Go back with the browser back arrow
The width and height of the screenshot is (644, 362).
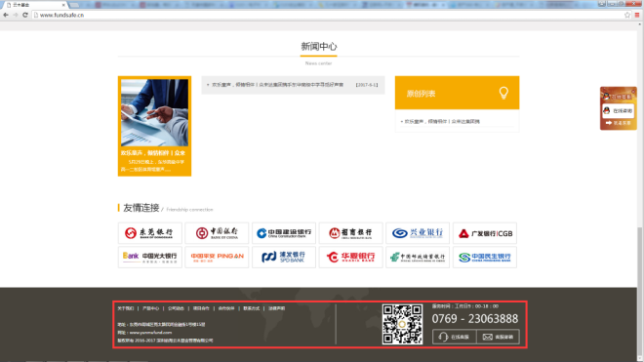(x=6, y=15)
